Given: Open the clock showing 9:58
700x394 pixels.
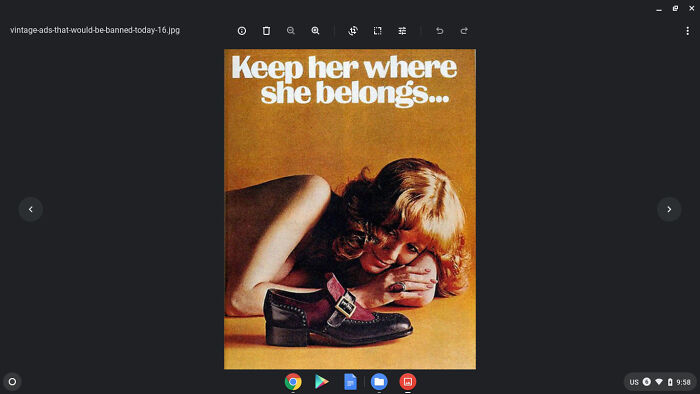Looking at the screenshot, I should 683,382.
